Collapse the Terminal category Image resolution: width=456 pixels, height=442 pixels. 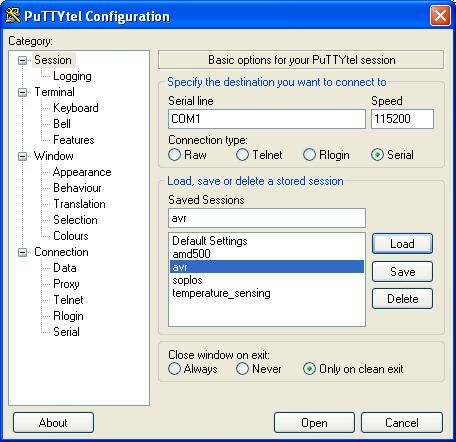[x=22, y=92]
